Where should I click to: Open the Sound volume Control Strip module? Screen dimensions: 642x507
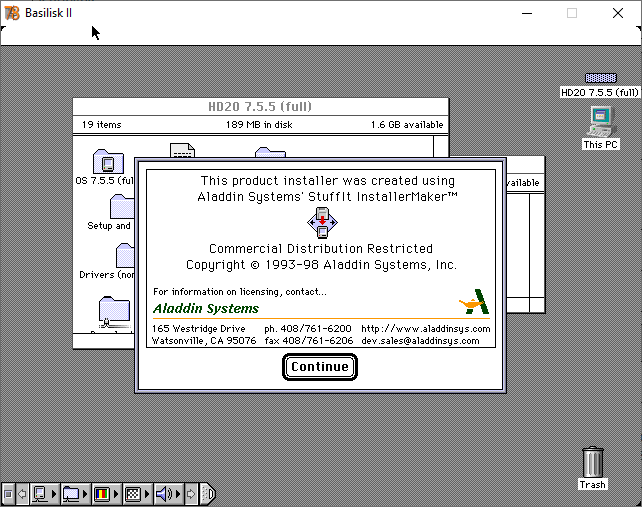click(x=164, y=494)
